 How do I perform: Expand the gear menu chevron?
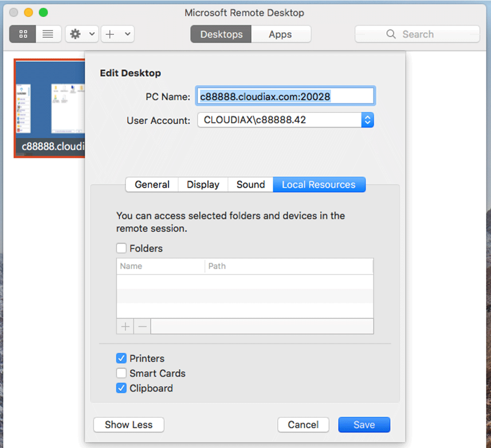tap(92, 34)
